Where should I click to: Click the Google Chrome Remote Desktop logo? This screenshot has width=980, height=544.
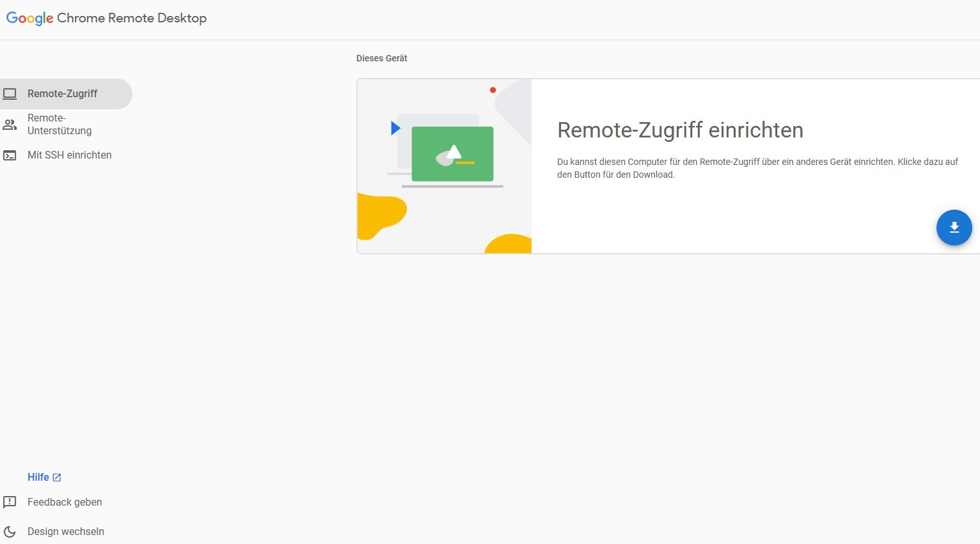(106, 18)
